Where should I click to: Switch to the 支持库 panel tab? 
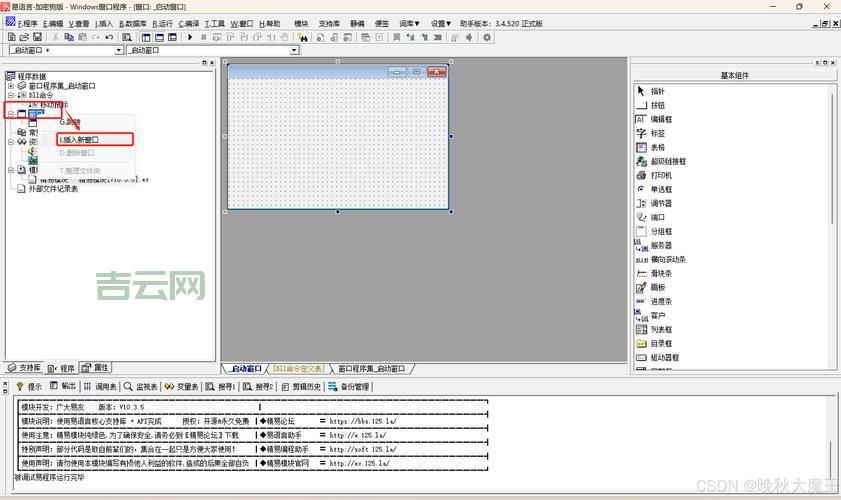point(24,368)
